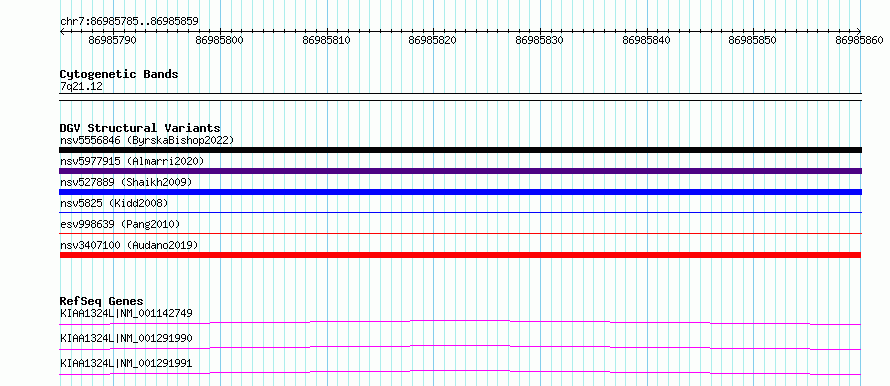
Task: Click the thin blue nsv5825 line
Action: click(460, 212)
